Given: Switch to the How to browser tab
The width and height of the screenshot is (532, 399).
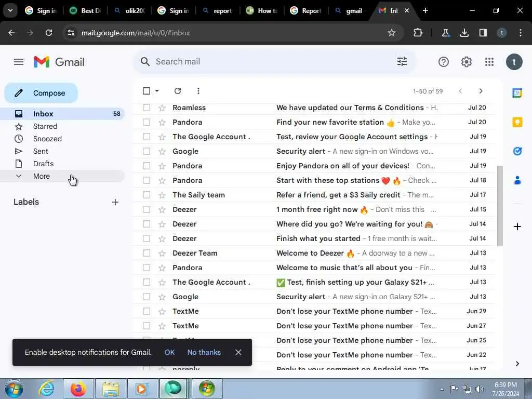Looking at the screenshot, I should (x=262, y=11).
